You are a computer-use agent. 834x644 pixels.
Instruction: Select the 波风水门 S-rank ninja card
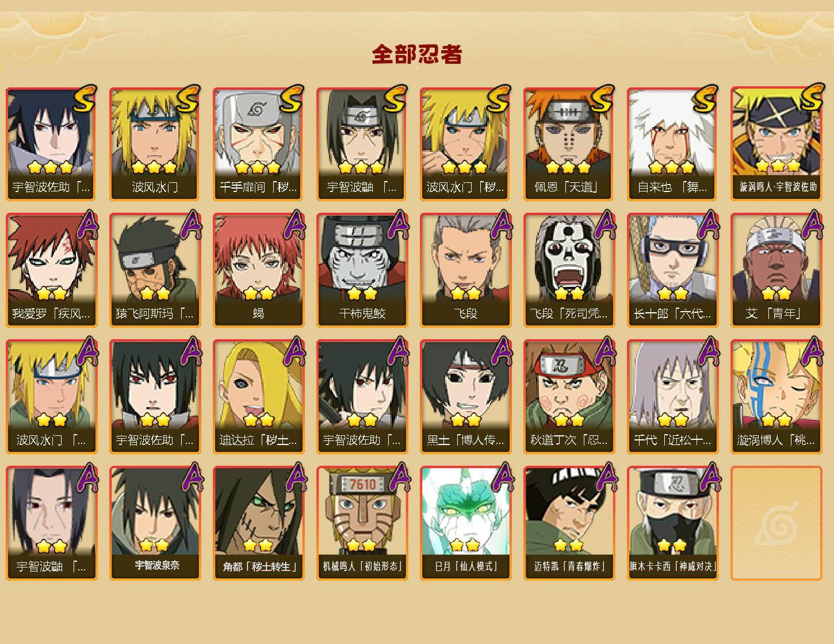(x=155, y=144)
